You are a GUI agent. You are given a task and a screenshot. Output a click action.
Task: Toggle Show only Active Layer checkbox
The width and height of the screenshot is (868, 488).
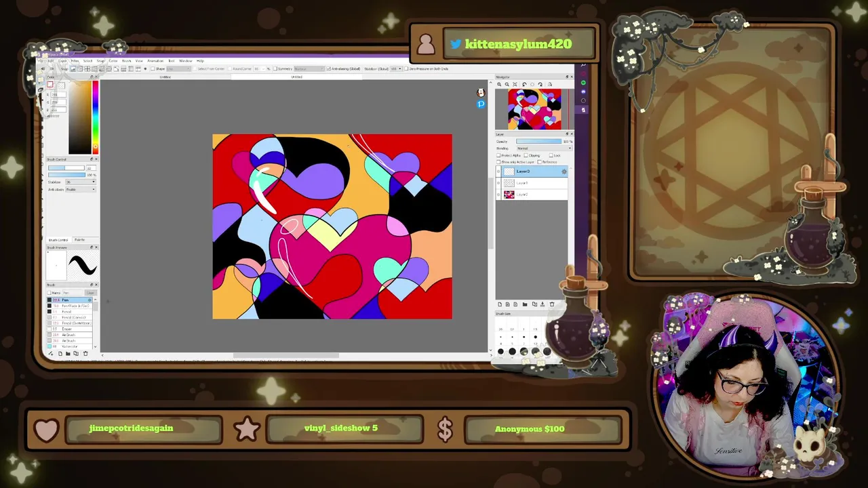coord(498,162)
